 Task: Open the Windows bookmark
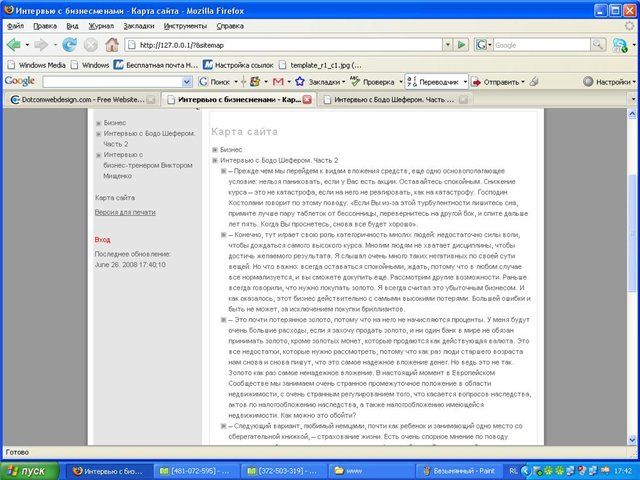(90, 65)
